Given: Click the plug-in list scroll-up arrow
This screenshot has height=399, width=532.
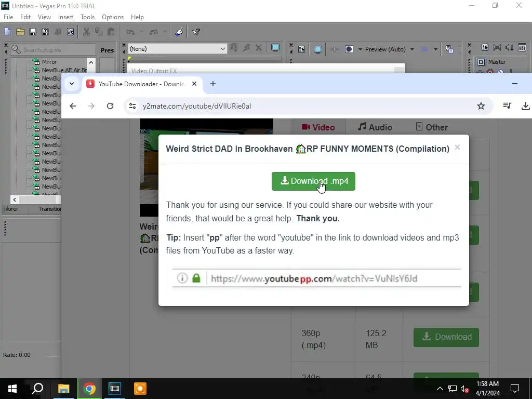Looking at the screenshot, I should [91, 62].
